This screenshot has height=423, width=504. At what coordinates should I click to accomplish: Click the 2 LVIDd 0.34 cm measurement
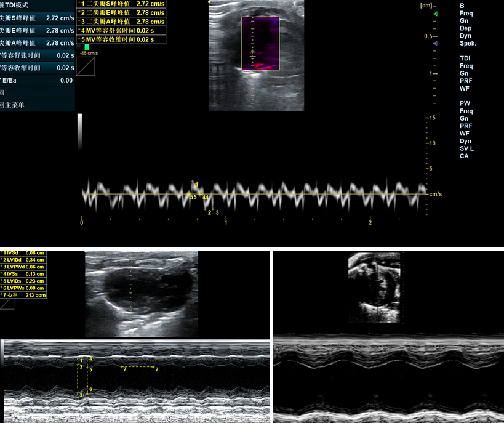click(x=23, y=260)
